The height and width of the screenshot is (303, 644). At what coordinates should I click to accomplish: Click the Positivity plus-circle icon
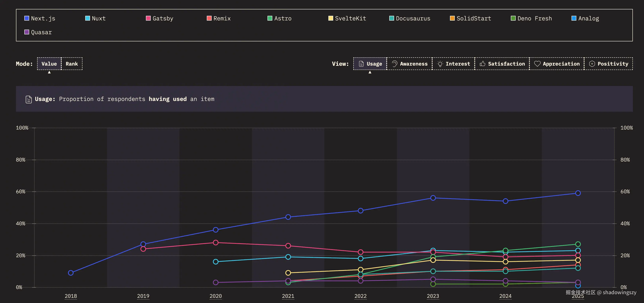(592, 64)
